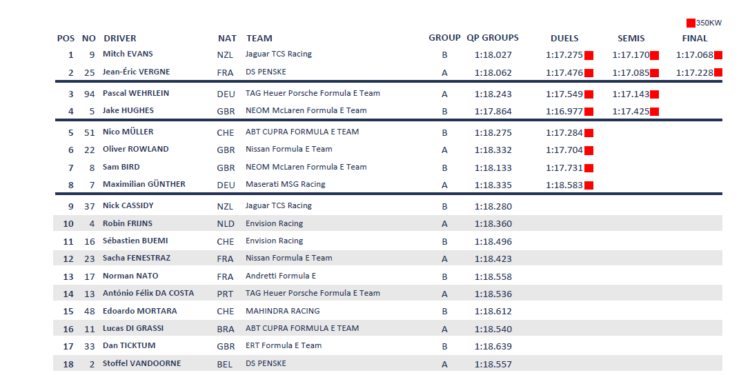Click red marker beside Evans' final time 1:17.068
The height and width of the screenshot is (375, 750).
click(718, 55)
